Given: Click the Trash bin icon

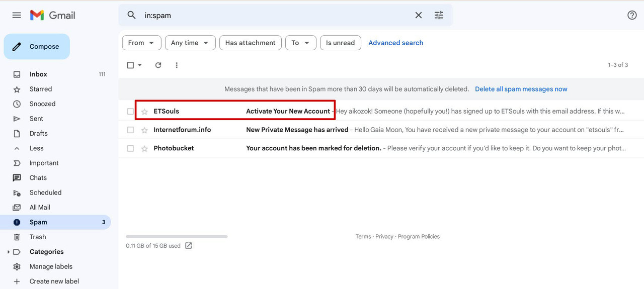Looking at the screenshot, I should 17,237.
